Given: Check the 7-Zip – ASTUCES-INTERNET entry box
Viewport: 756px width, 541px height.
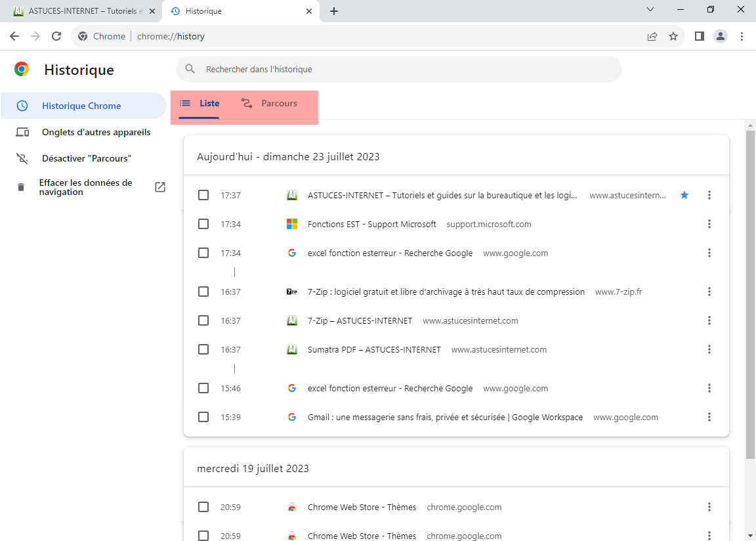Looking at the screenshot, I should click(x=203, y=320).
